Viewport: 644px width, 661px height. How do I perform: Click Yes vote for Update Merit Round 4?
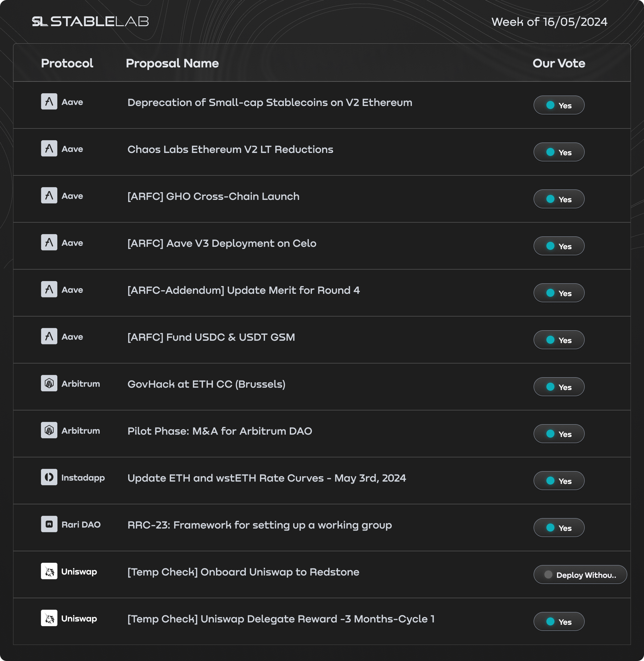point(559,293)
